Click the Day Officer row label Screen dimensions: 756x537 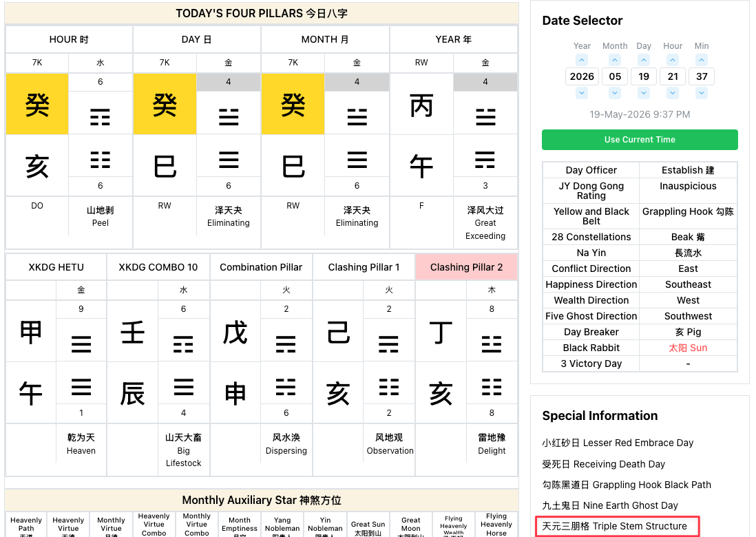pos(591,170)
